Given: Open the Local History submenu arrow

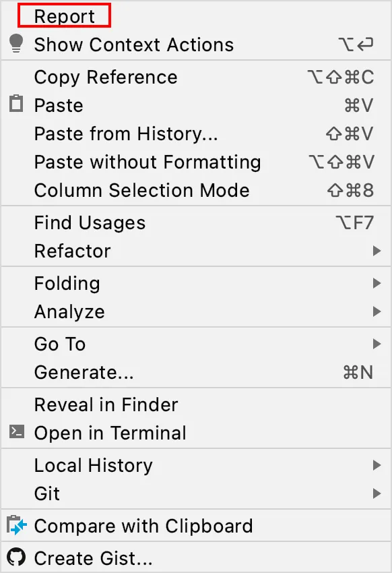Looking at the screenshot, I should 377,465.
